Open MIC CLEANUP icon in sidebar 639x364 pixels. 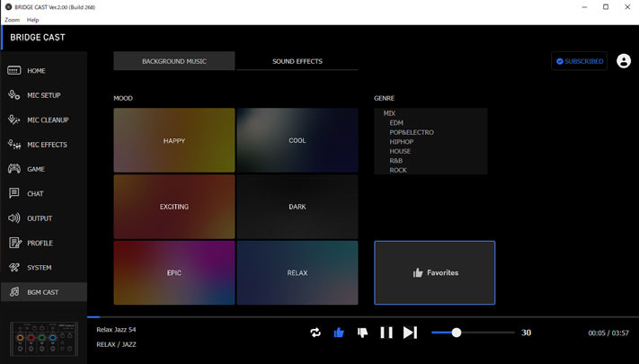click(x=14, y=120)
